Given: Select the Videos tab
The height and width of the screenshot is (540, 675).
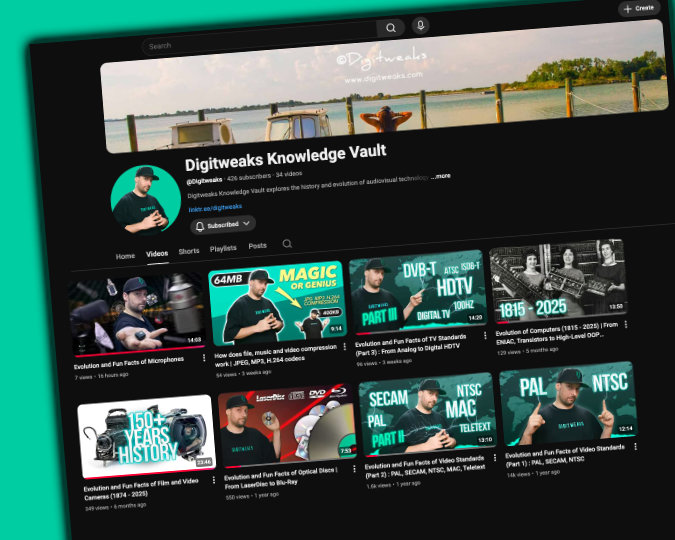Looking at the screenshot, I should coord(157,254).
